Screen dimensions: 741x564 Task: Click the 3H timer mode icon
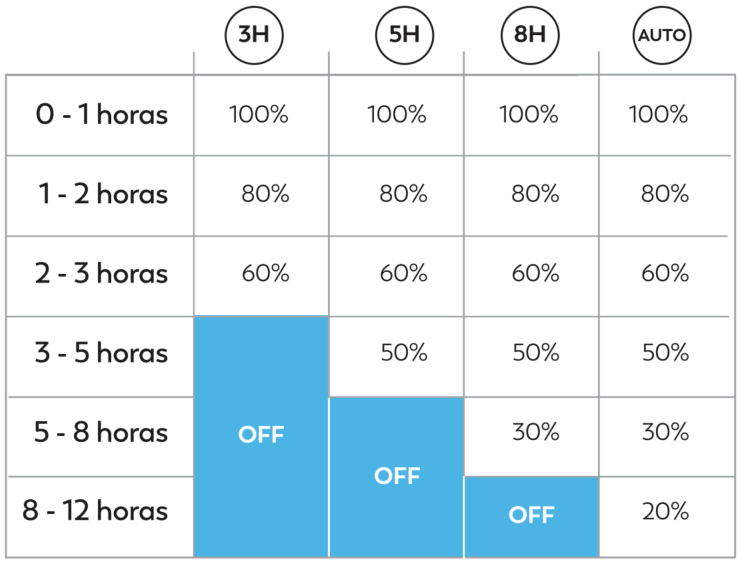(x=254, y=35)
